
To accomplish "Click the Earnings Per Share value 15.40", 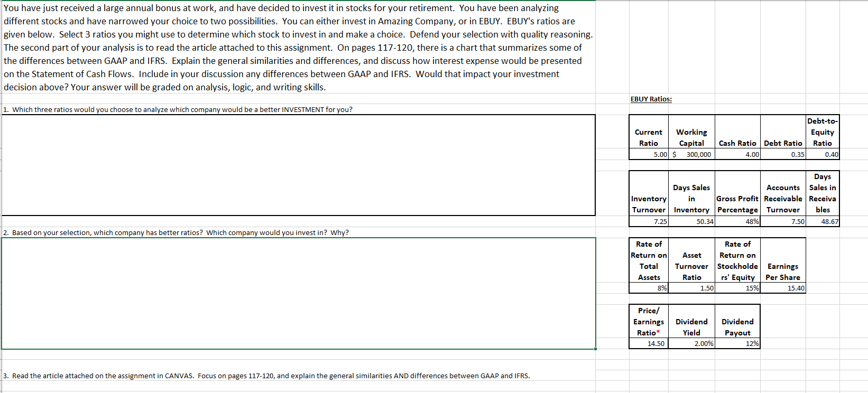I will click(783, 288).
